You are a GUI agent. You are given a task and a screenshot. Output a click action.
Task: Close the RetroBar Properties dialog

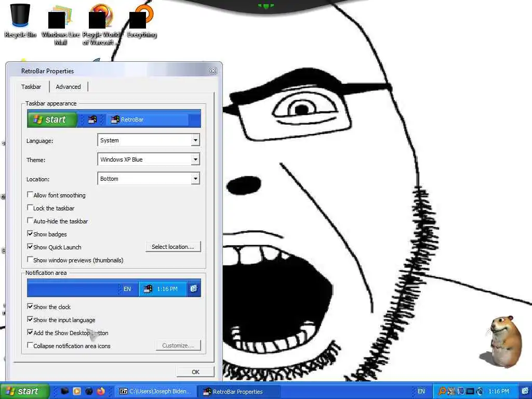click(x=213, y=71)
